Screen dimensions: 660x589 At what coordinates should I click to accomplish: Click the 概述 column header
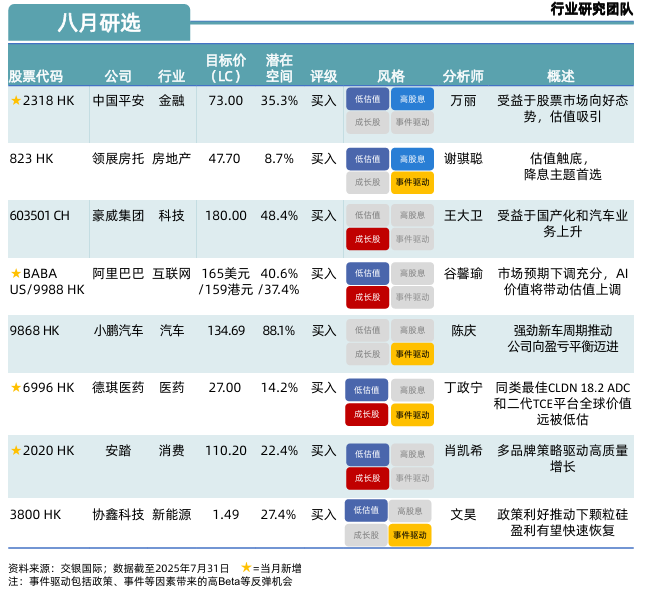pos(561,77)
